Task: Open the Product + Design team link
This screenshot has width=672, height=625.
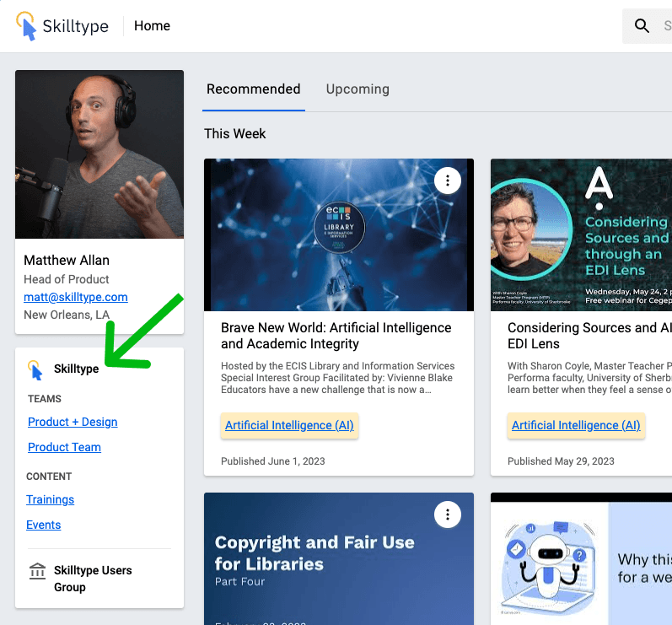Action: tap(73, 422)
